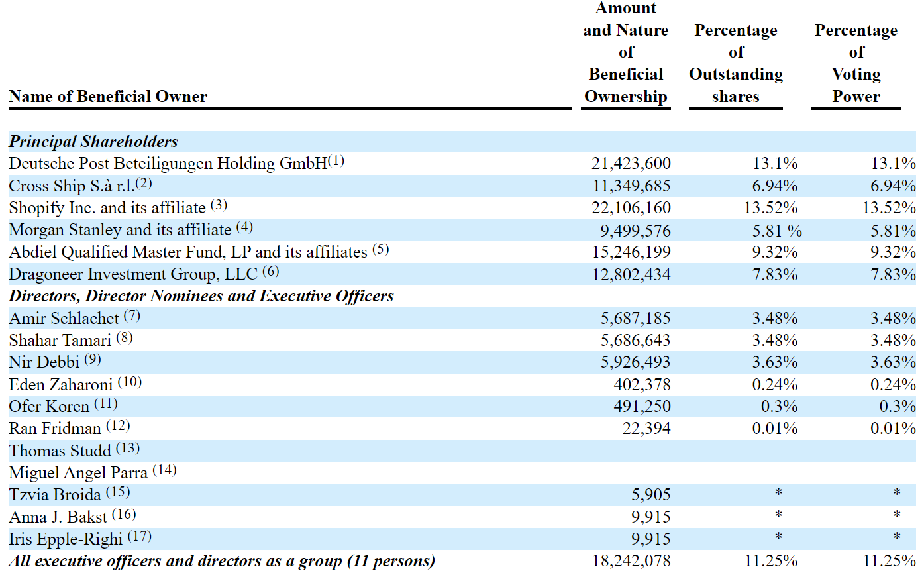924x585 pixels.
Task: Click the 'Iris Epple-Righi' name
Action: (66, 539)
